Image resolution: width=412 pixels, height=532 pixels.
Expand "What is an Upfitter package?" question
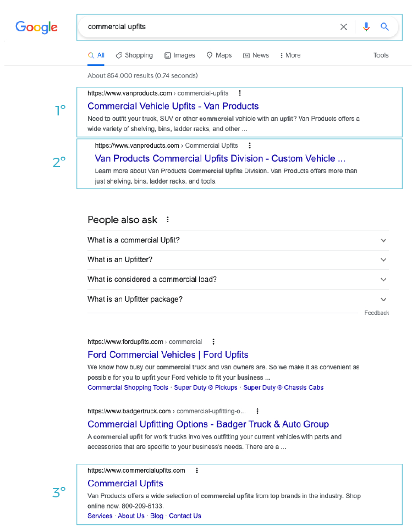point(383,300)
